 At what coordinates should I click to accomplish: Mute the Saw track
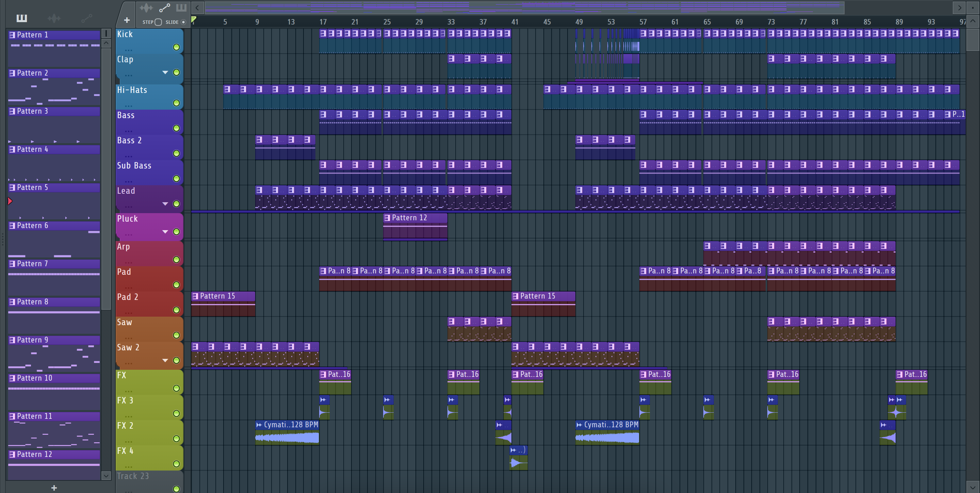(x=176, y=335)
